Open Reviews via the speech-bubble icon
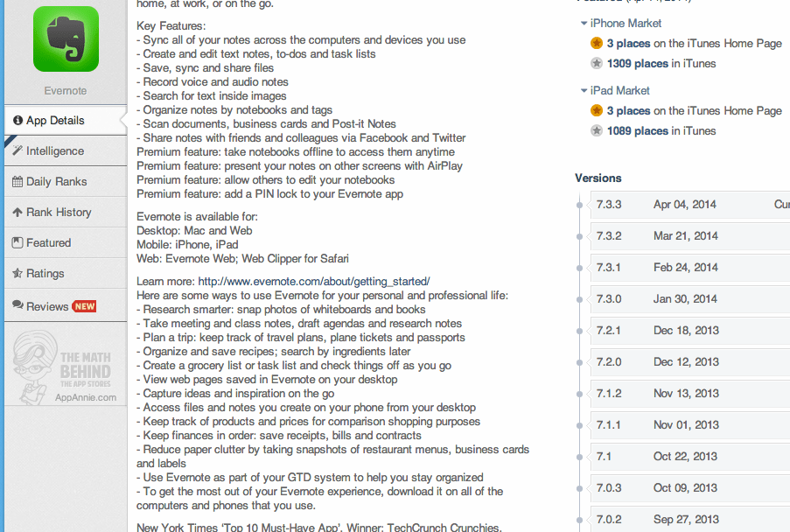 (20, 304)
